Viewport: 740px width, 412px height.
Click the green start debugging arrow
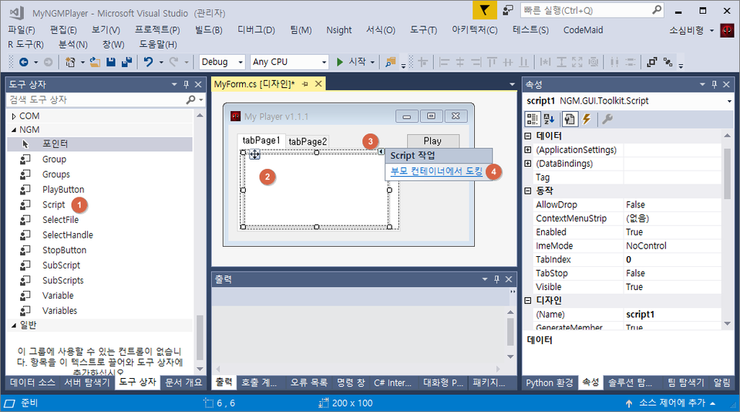(339, 62)
